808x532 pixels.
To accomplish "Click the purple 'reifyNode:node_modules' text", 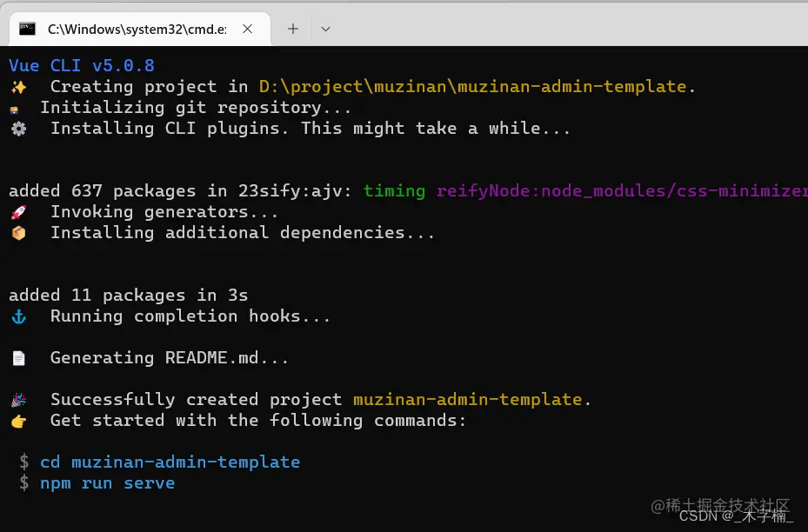I will pyautogui.click(x=622, y=191).
